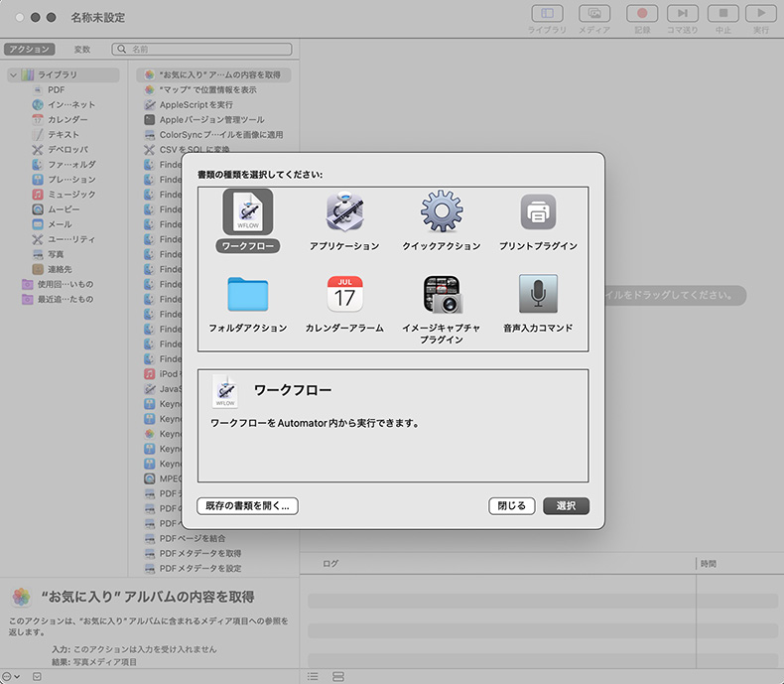
Task: Click the 時間 column header
Action: coord(708,564)
